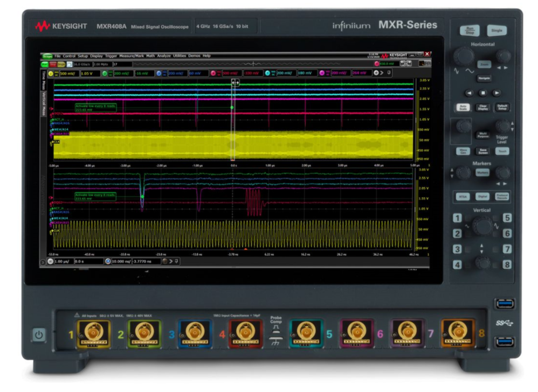Click the Single hardware key

coord(496,31)
